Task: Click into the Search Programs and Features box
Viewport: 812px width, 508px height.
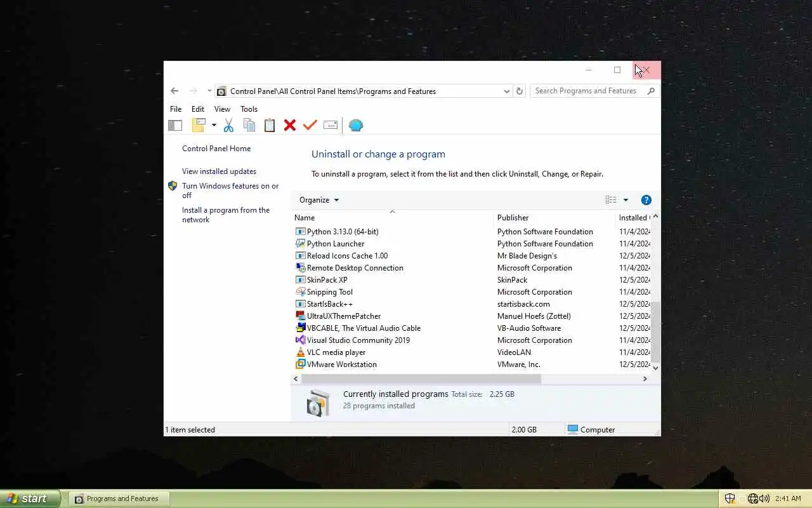Action: point(587,91)
